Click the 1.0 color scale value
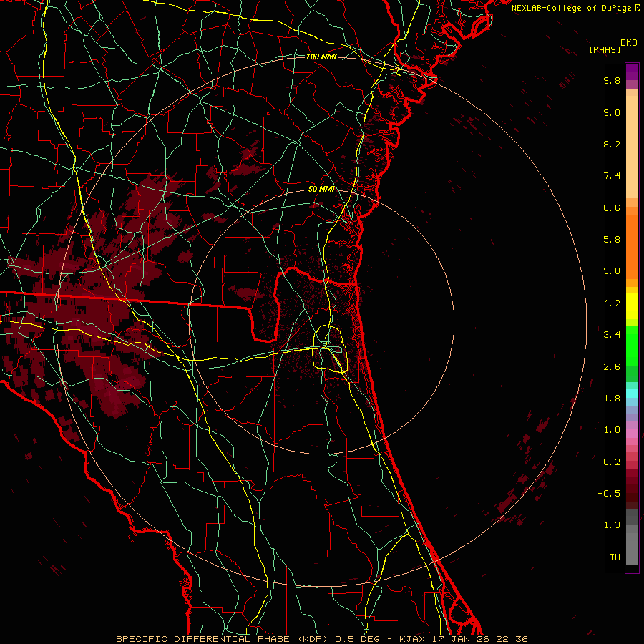 pos(612,430)
